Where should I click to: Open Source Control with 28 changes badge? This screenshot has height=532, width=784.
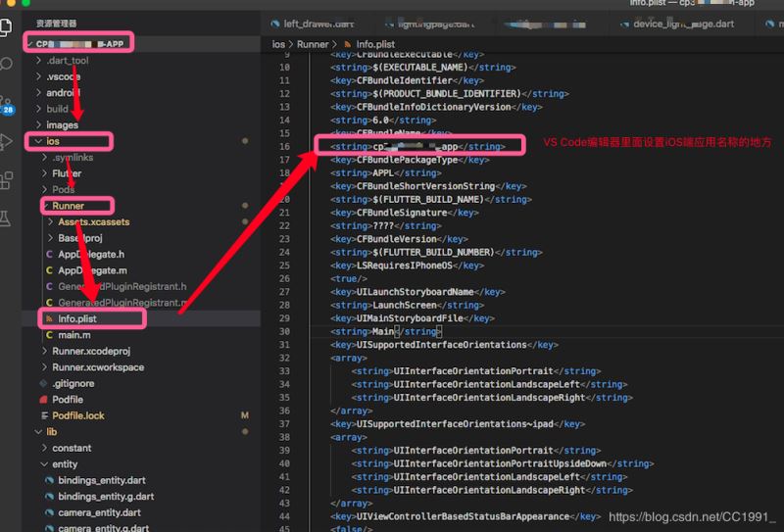[x=9, y=103]
